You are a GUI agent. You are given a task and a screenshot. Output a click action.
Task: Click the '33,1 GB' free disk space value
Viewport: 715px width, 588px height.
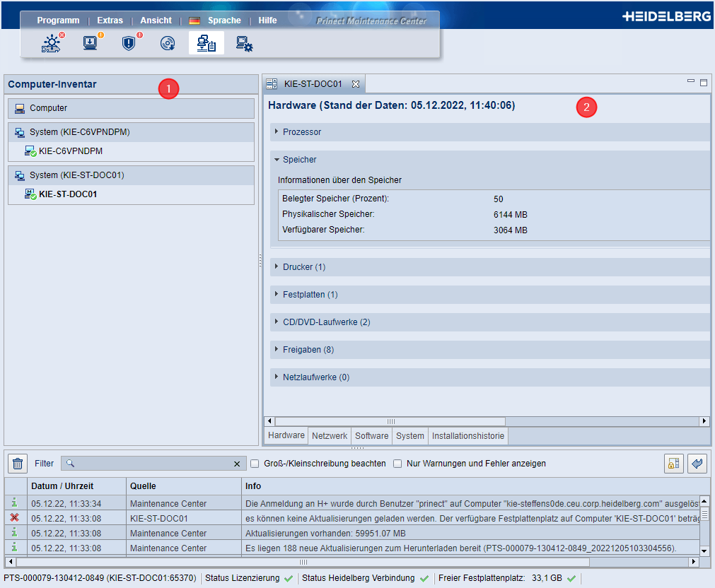547,578
